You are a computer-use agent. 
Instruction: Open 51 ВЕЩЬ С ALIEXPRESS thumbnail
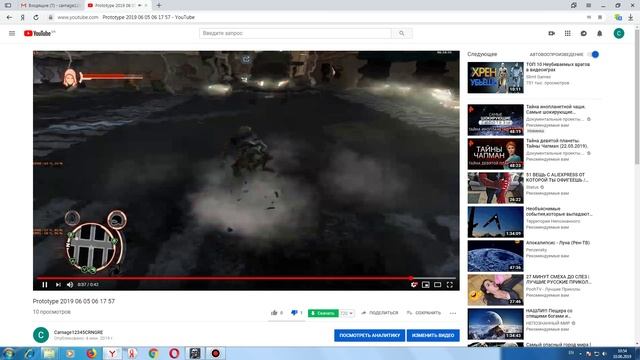(x=495, y=188)
